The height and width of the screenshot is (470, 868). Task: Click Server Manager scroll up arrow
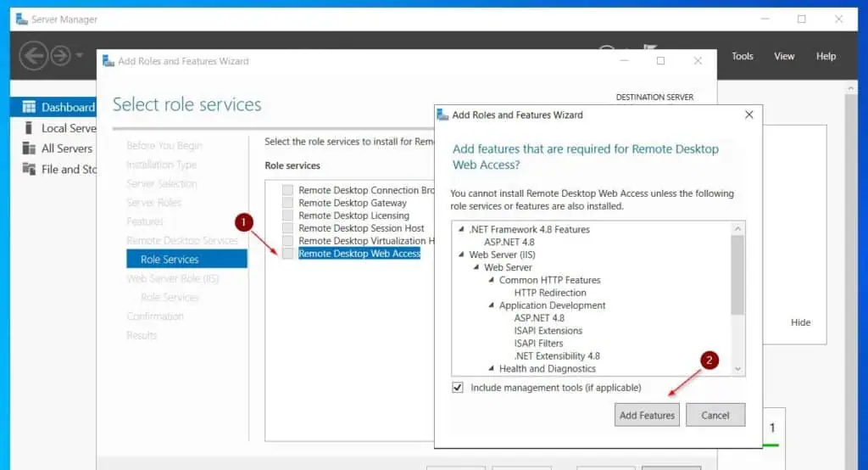(x=851, y=89)
